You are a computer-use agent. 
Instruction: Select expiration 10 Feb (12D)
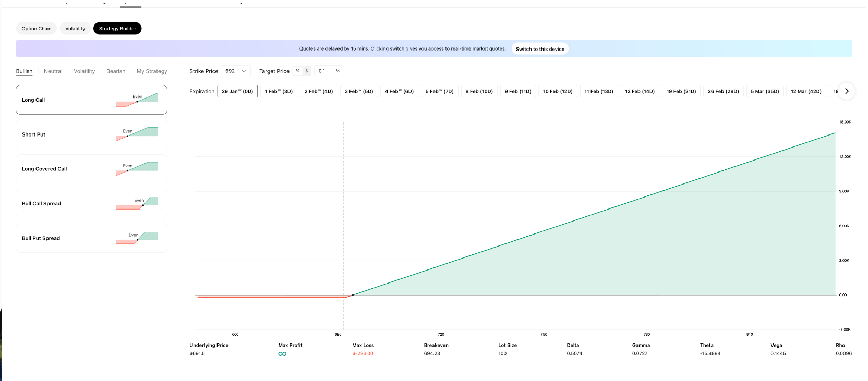558,91
